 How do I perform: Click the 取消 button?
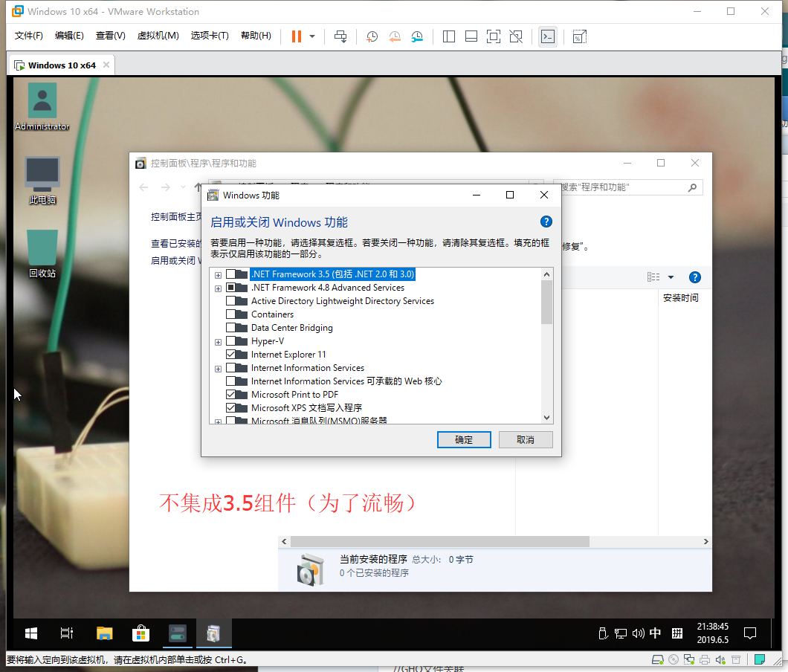click(526, 440)
